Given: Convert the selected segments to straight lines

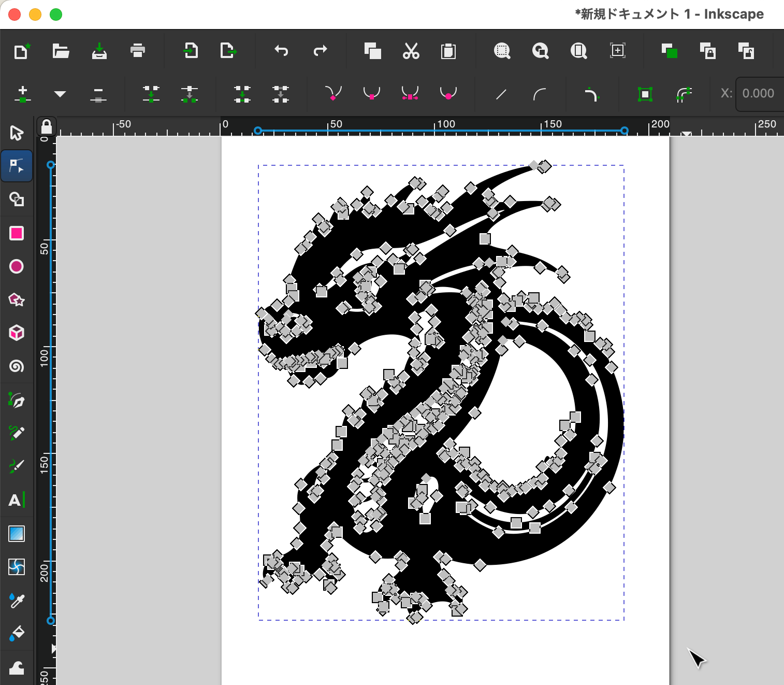Looking at the screenshot, I should (501, 94).
